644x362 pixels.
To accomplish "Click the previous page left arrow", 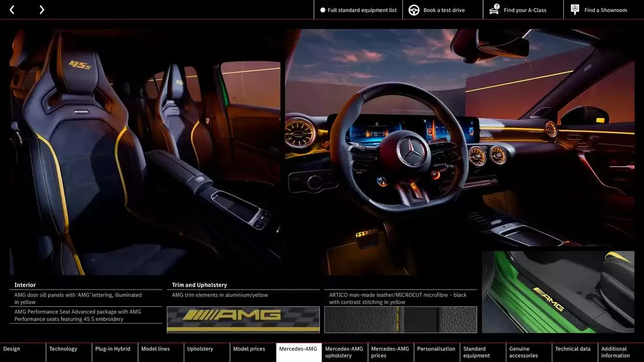I will point(12,10).
